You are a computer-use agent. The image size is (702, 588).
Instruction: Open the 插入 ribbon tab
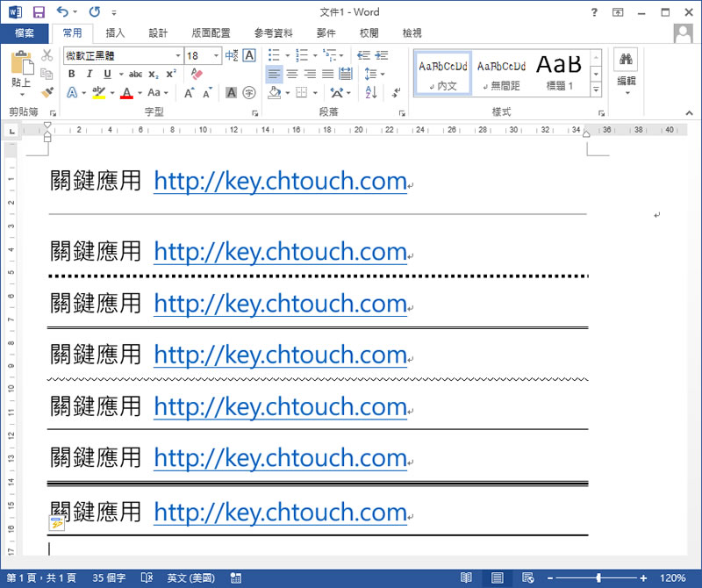[x=115, y=33]
